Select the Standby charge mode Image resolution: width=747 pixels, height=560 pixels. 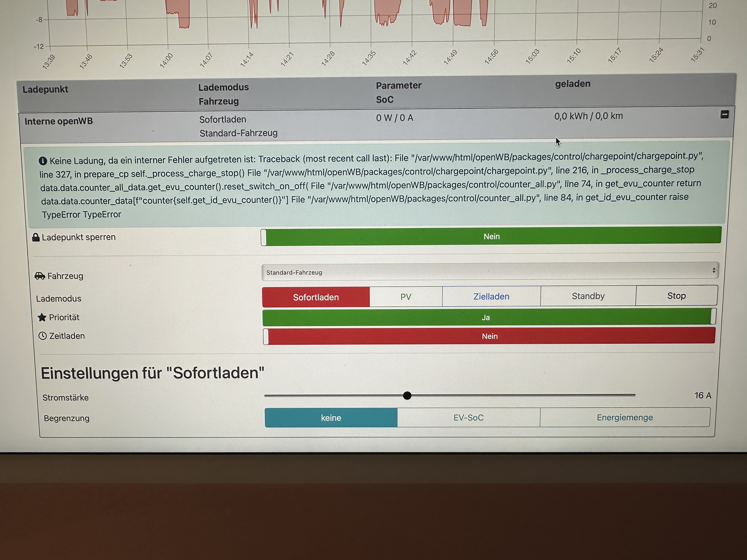[x=588, y=296]
